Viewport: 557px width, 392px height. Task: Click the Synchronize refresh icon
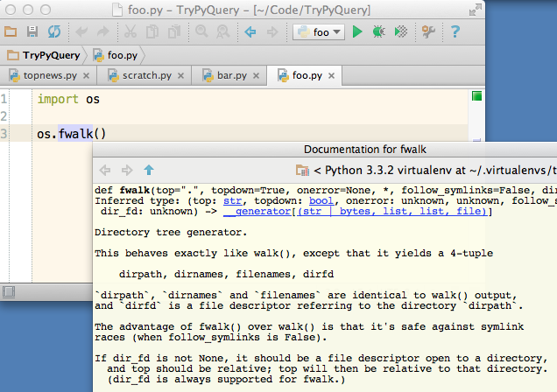pos(54,31)
